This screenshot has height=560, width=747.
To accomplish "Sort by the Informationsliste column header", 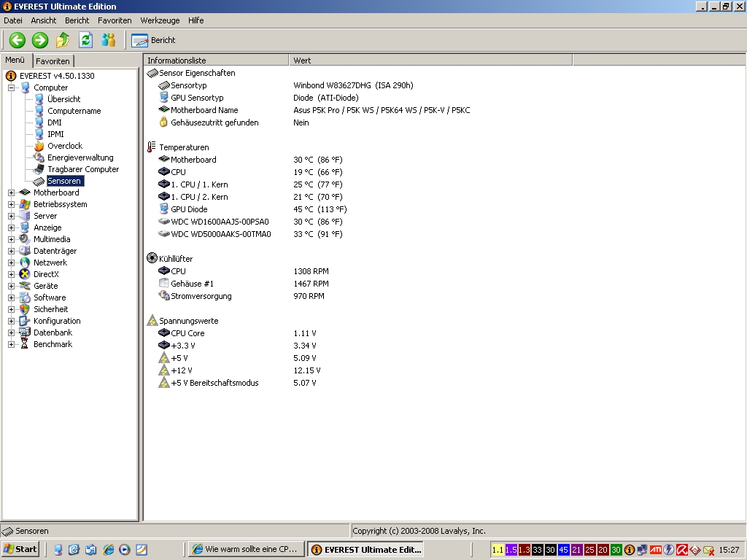I will pos(216,61).
